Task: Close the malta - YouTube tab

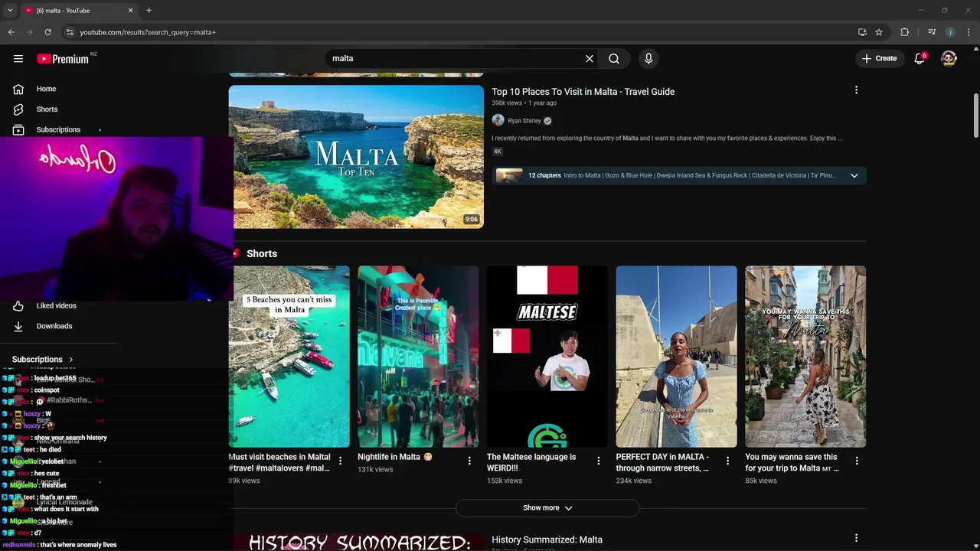Action: [x=130, y=11]
